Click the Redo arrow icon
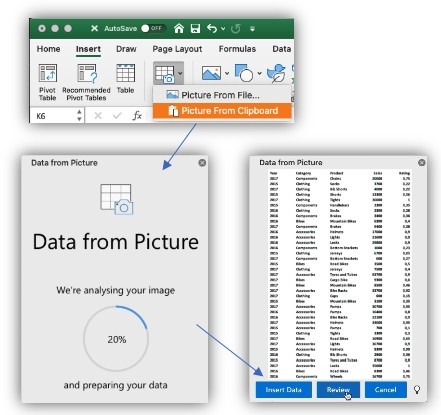 (x=236, y=29)
